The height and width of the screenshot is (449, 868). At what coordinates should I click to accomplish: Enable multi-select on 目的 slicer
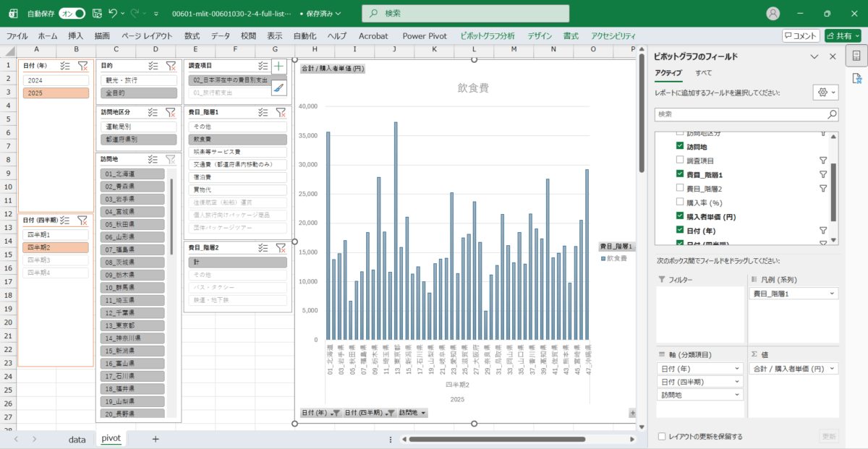click(153, 65)
